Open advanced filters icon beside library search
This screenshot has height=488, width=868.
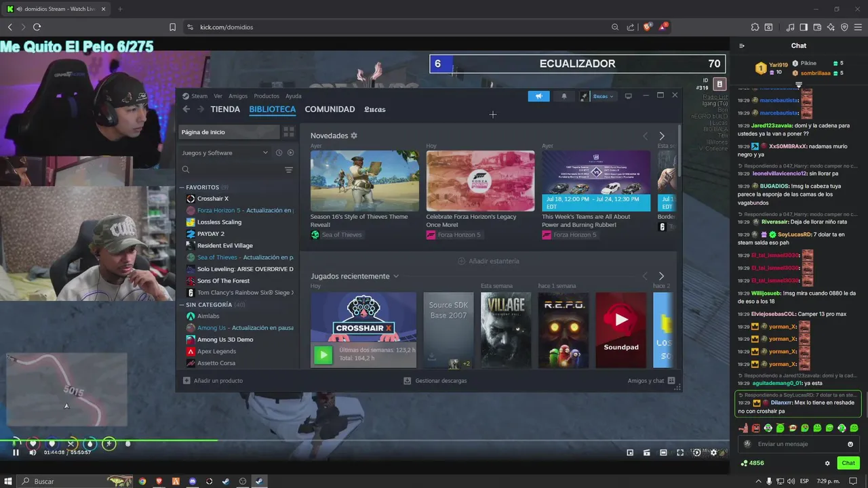pyautogui.click(x=289, y=169)
